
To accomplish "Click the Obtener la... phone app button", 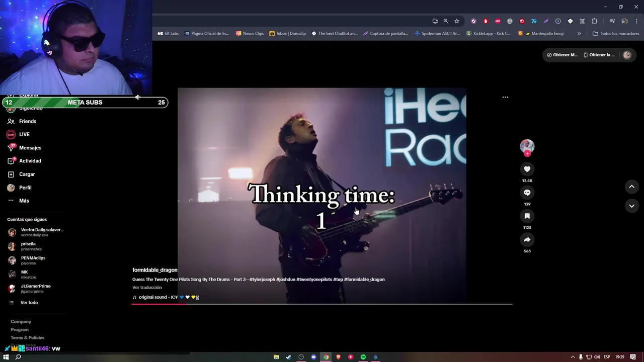I will (x=599, y=55).
